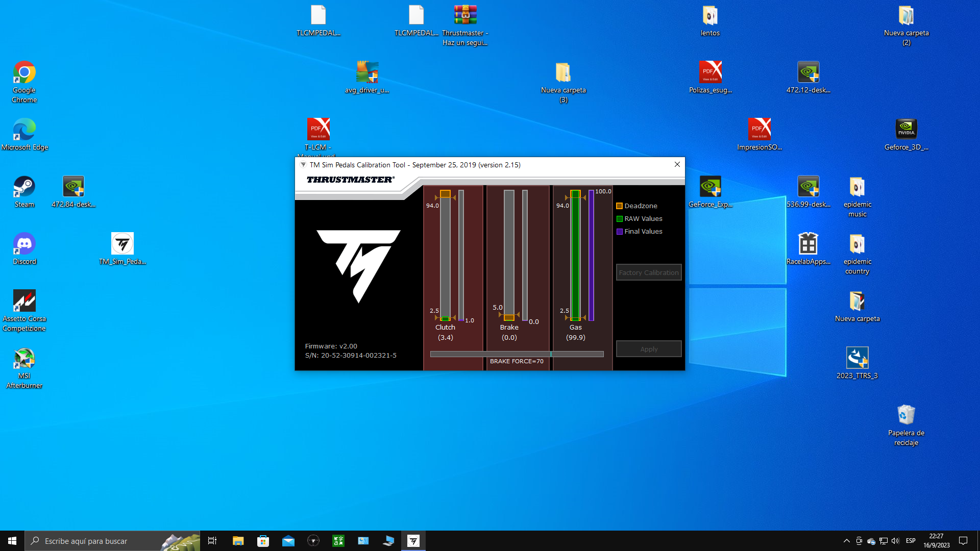Open the volume control in tray

(895, 541)
